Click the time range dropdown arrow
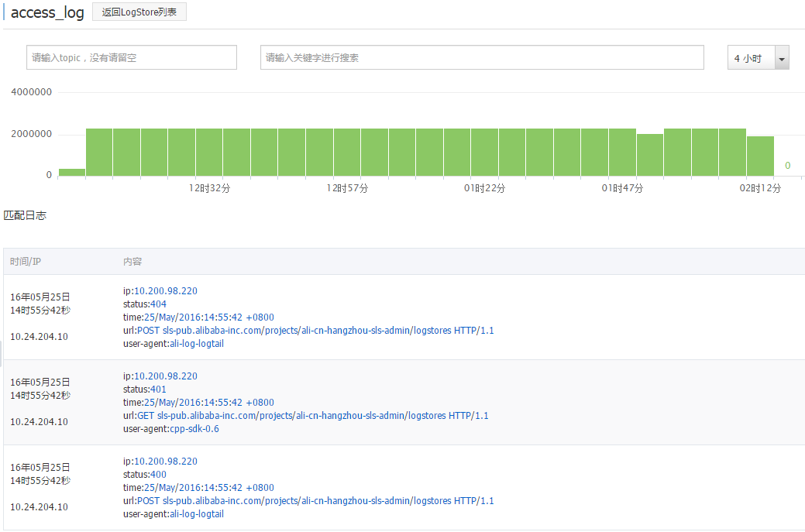The width and height of the screenshot is (805, 532). click(x=782, y=58)
